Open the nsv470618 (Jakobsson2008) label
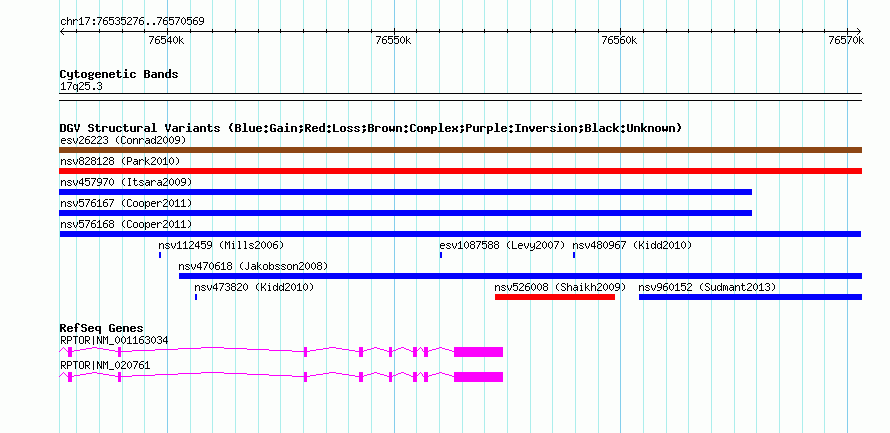The width and height of the screenshot is (890, 433). [x=253, y=266]
